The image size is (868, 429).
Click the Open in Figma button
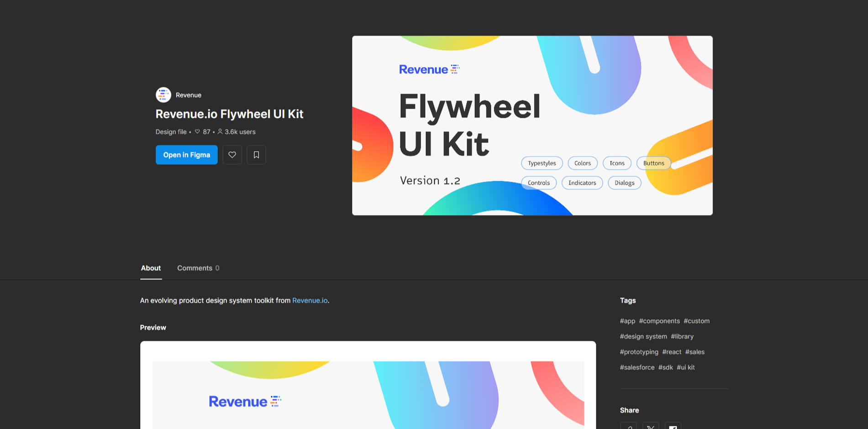[187, 155]
